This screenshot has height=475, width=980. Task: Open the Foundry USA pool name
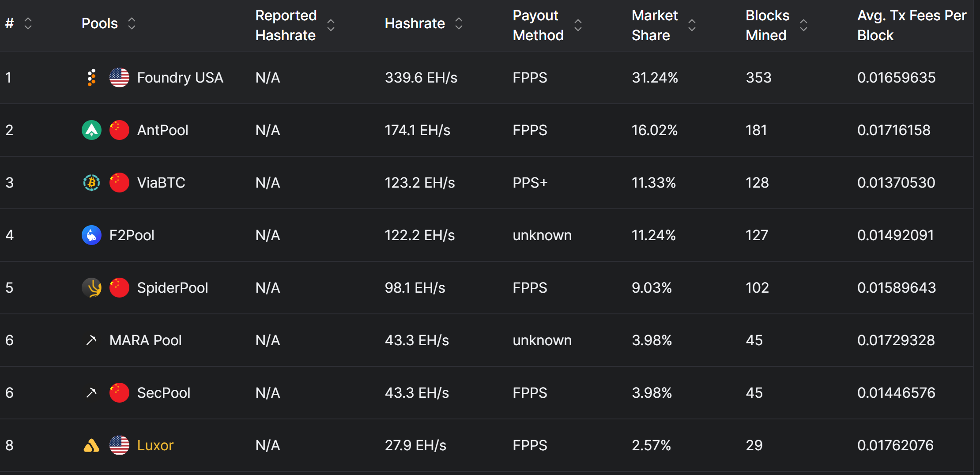coord(180,78)
